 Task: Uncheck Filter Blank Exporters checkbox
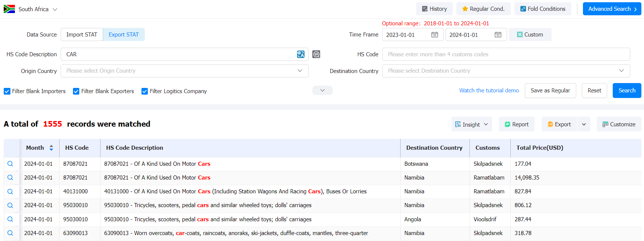click(x=76, y=91)
